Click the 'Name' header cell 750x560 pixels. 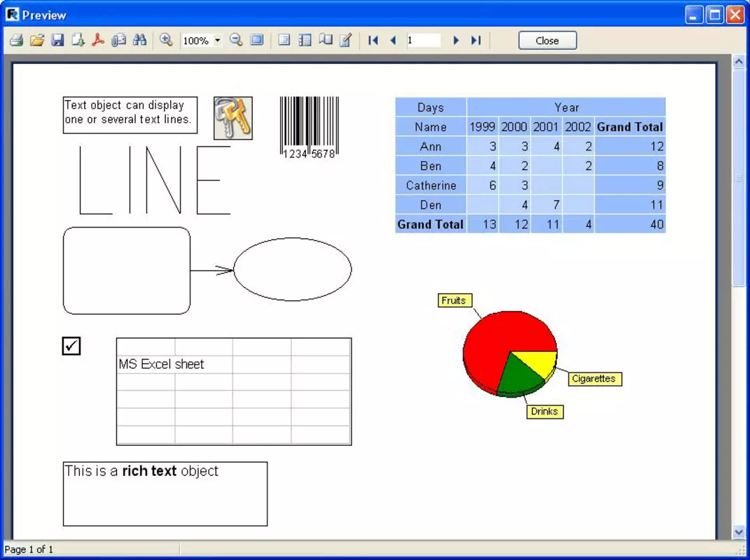point(431,127)
